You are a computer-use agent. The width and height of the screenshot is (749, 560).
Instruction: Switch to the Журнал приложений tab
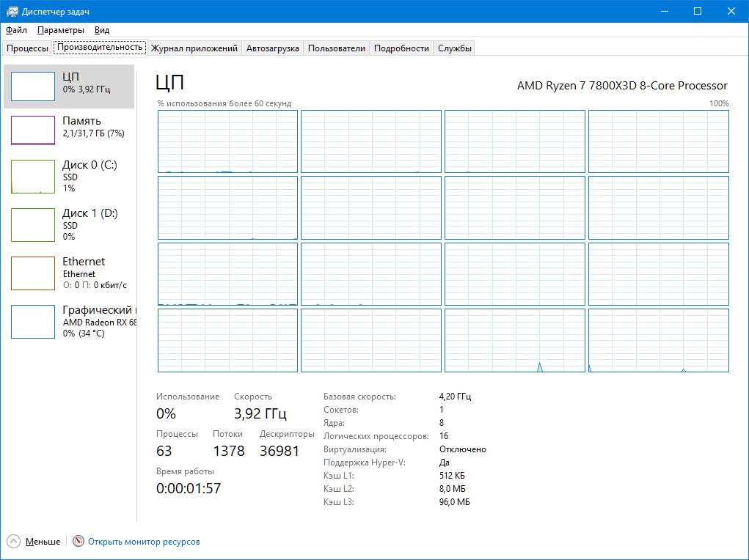[x=194, y=48]
